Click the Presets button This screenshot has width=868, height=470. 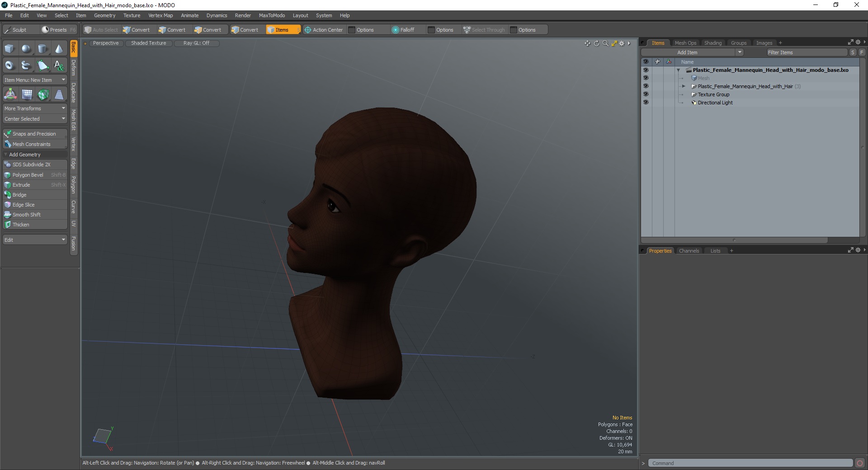click(59, 30)
